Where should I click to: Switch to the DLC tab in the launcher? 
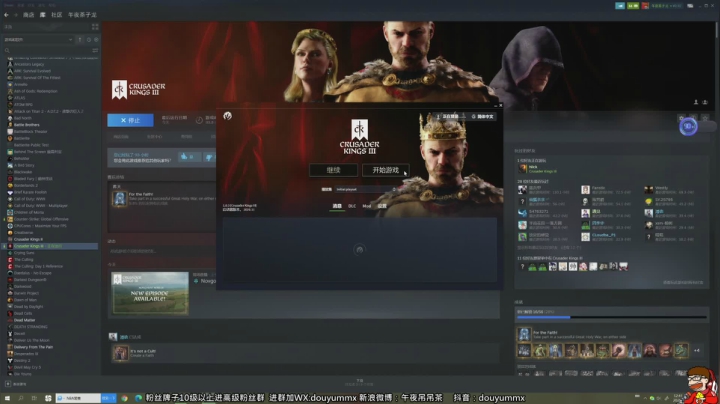click(x=352, y=206)
